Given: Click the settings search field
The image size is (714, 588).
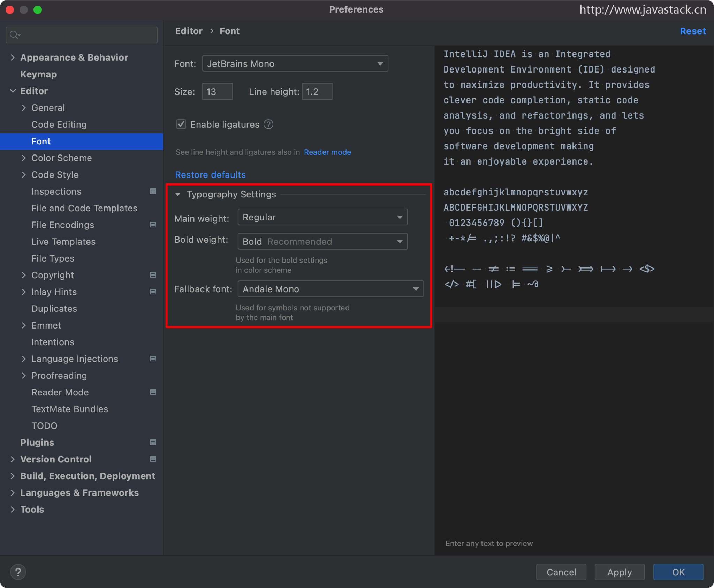Looking at the screenshot, I should pyautogui.click(x=82, y=35).
